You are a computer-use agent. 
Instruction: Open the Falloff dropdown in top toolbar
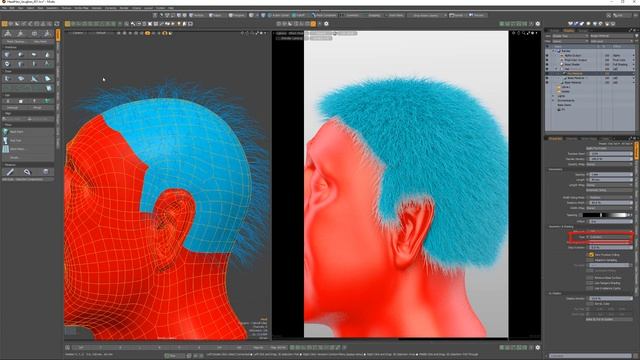pos(300,15)
